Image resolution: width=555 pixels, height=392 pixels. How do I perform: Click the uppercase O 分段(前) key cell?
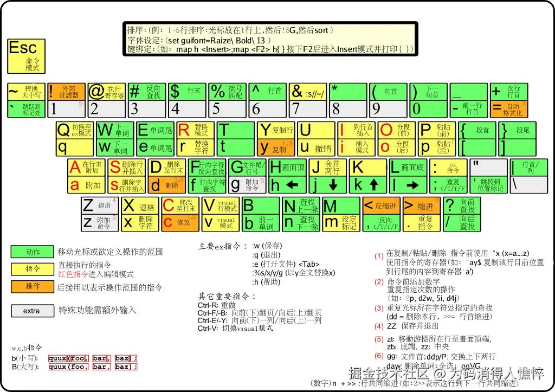click(396, 130)
